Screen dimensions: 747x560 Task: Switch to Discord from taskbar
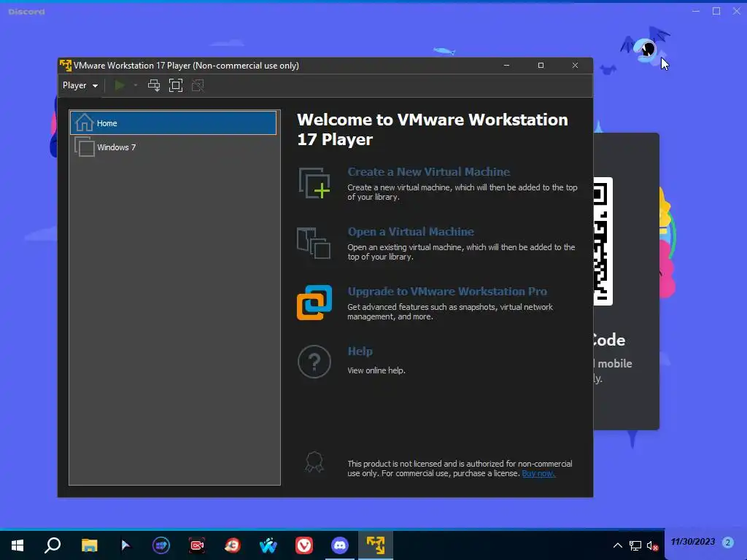[340, 545]
